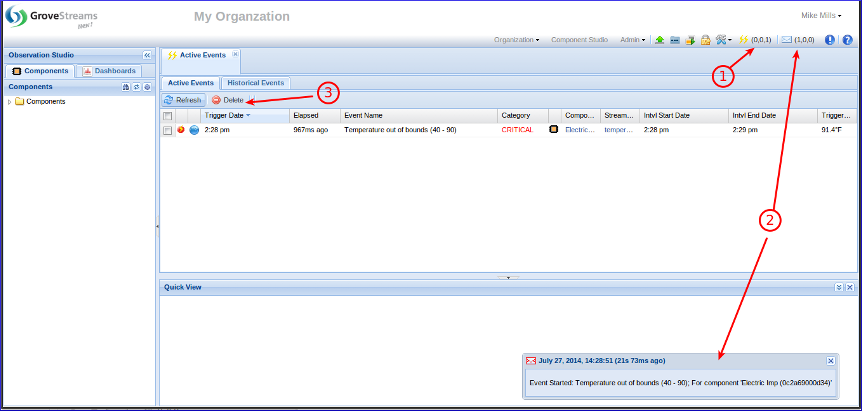Viewport: 862px width, 411px height.
Task: Sort by the Trigger Date column header
Action: 228,116
